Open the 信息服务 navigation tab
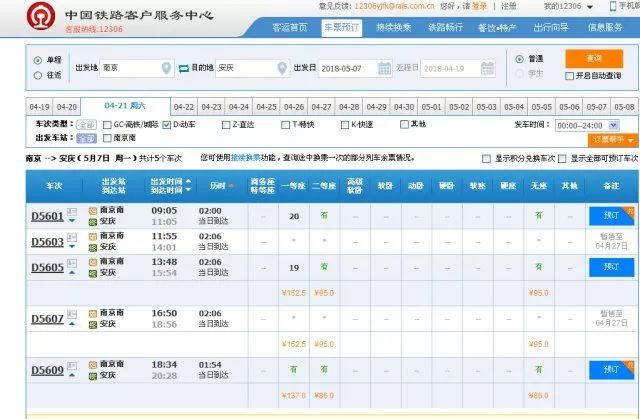This screenshot has height=419, width=640. pyautogui.click(x=605, y=28)
